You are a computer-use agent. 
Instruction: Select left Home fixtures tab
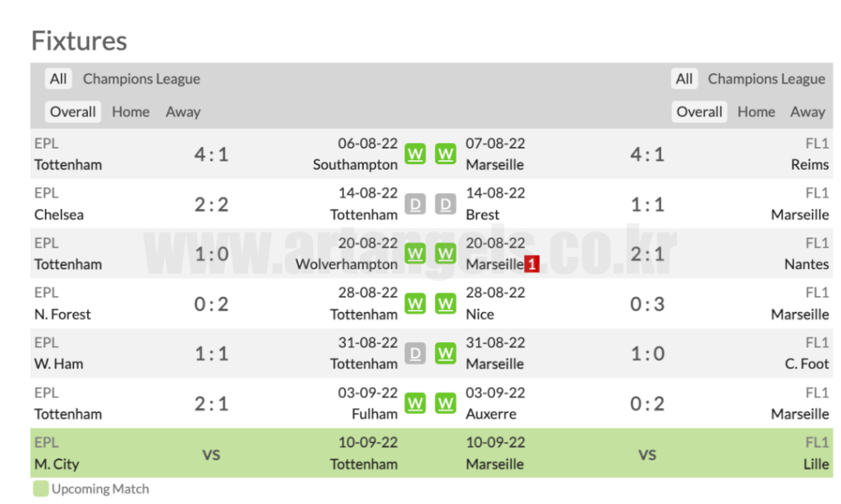tap(131, 112)
